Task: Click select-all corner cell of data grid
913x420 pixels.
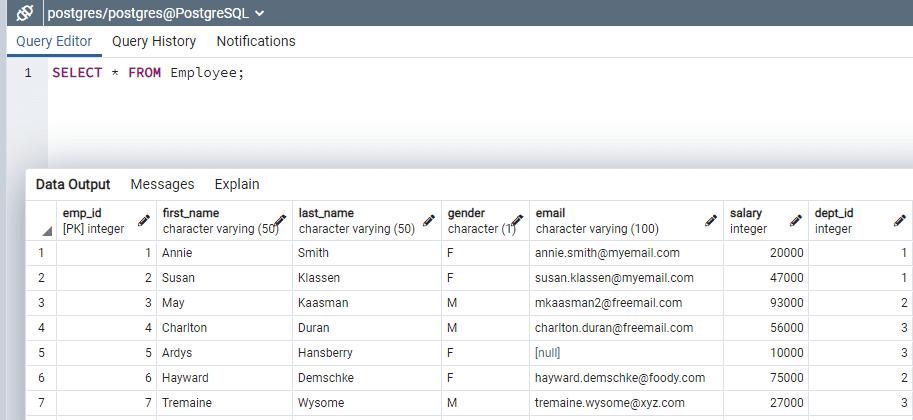Action: point(42,221)
